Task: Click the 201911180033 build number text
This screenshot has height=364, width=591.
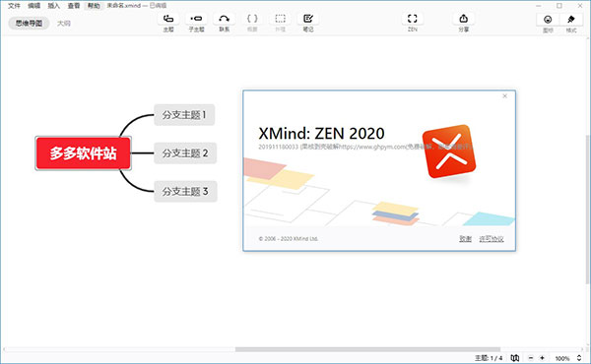Action: 278,147
